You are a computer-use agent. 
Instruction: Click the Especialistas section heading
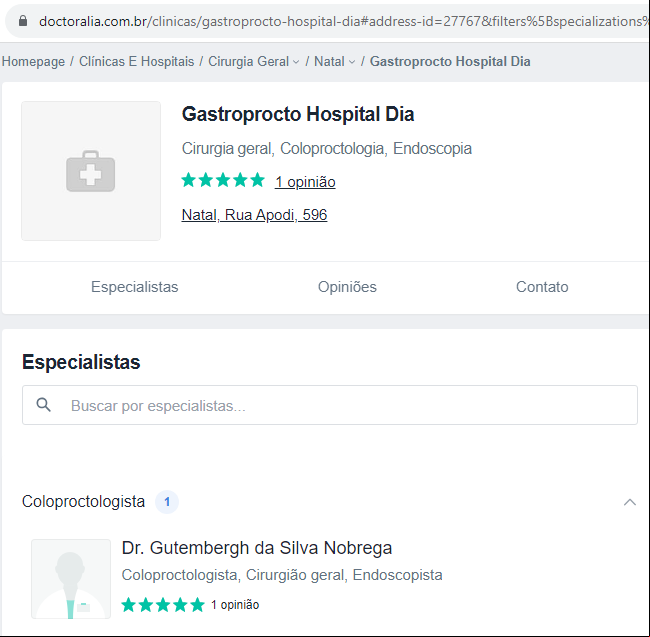pos(81,362)
